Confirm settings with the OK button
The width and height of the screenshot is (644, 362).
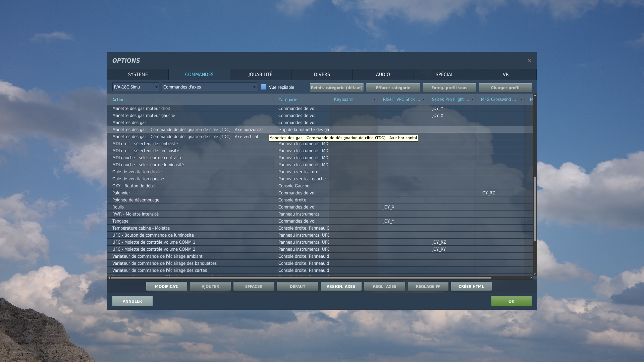pos(511,301)
